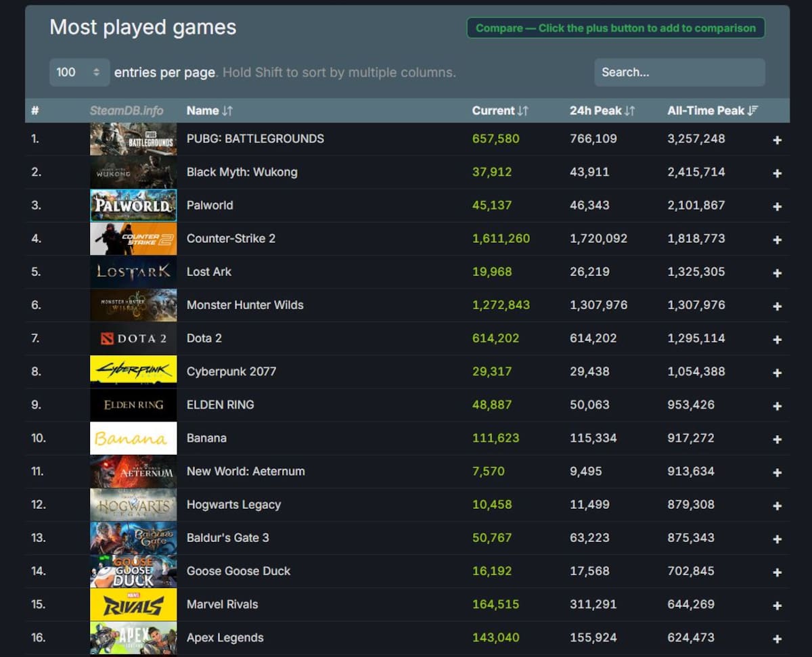The height and width of the screenshot is (657, 812).
Task: Open the Counter-Strike 2 thumbnail
Action: pos(133,238)
